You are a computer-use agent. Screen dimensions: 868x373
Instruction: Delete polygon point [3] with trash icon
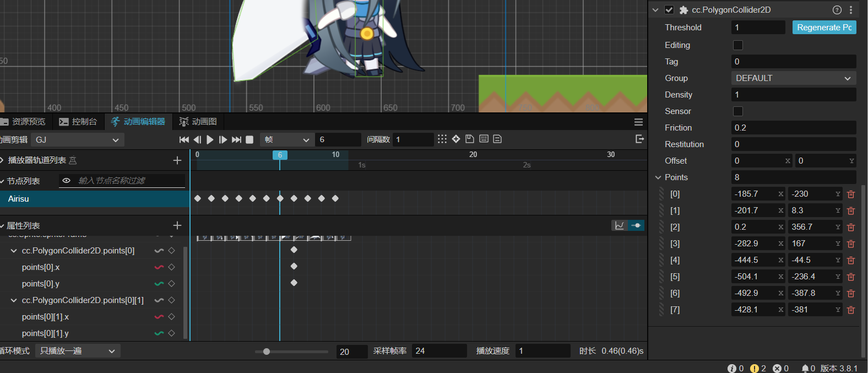[x=851, y=244]
